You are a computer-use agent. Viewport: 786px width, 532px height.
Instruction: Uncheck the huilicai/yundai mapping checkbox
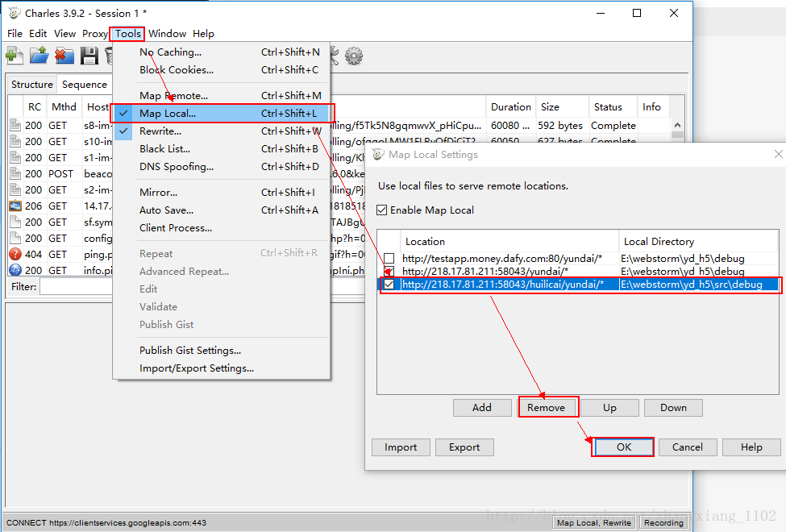tap(389, 285)
